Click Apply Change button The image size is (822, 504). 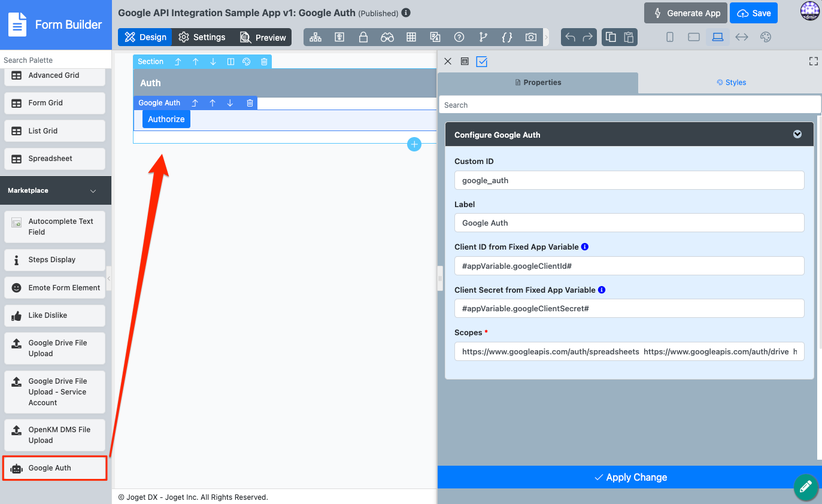click(x=630, y=477)
